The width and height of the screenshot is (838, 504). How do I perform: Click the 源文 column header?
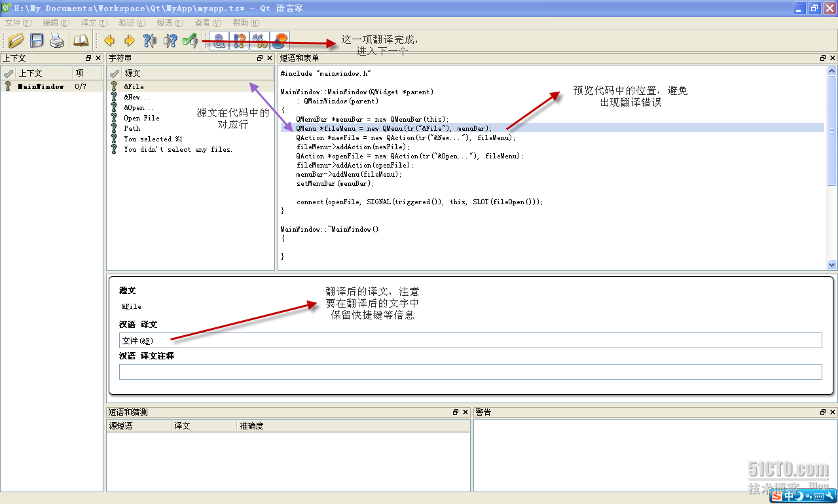click(x=198, y=73)
